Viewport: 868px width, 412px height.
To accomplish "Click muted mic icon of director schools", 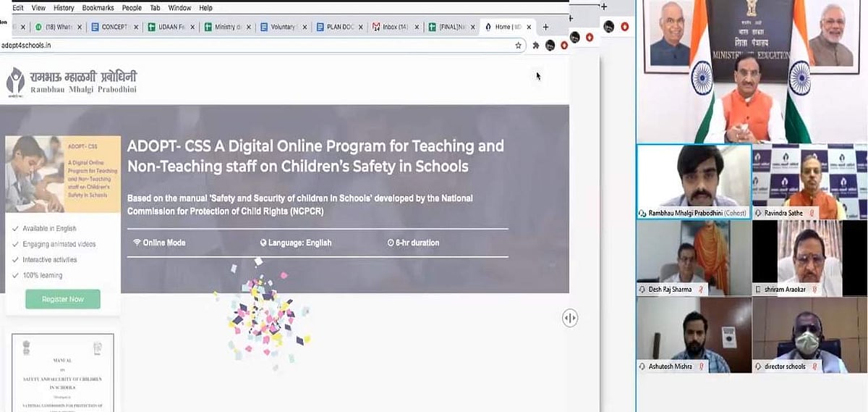I will click(814, 366).
